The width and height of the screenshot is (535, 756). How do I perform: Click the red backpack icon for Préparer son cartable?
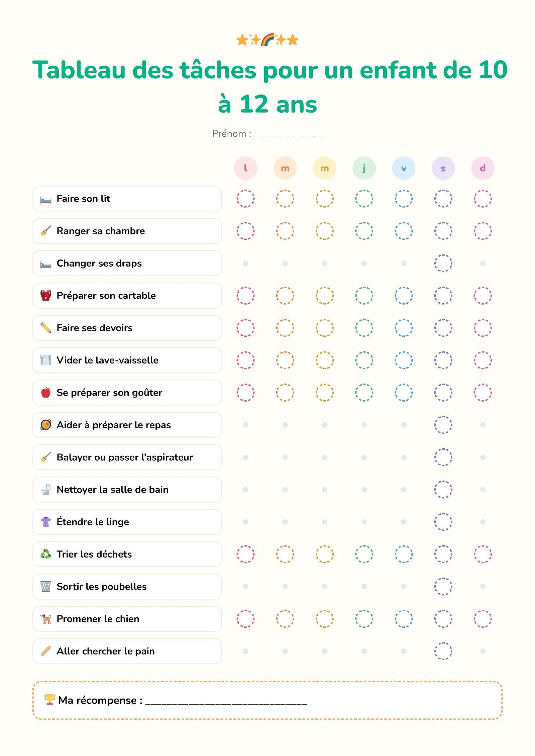tap(46, 296)
